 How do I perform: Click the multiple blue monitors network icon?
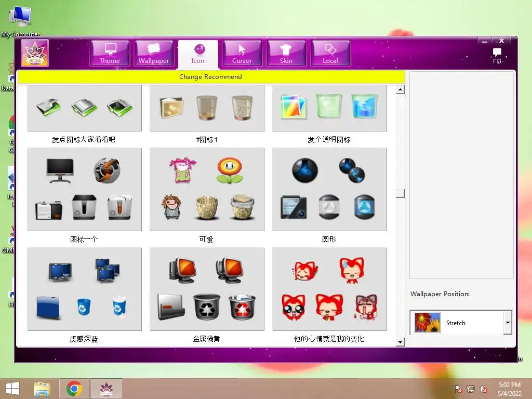click(x=107, y=271)
